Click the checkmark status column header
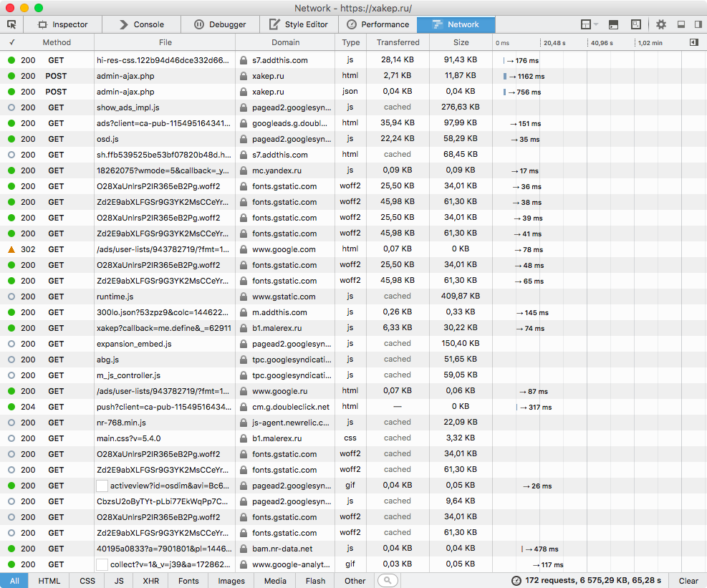This screenshot has height=588, width=707. pyautogui.click(x=11, y=42)
